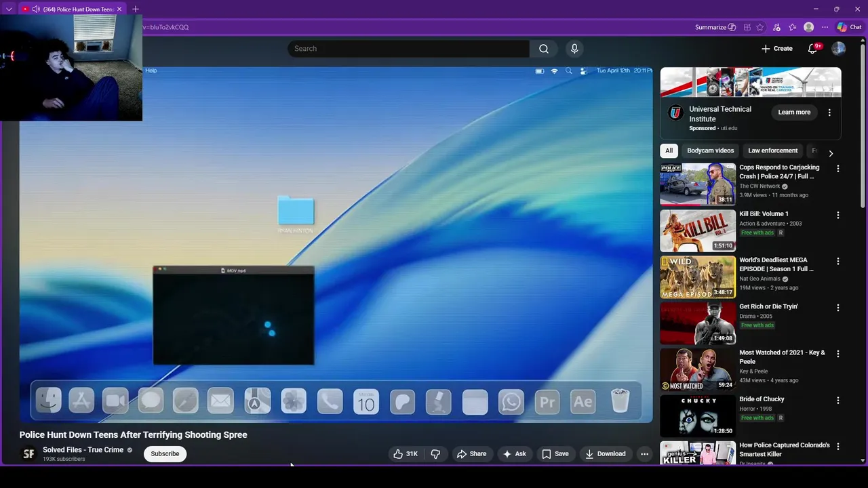Click the Universal Technical Institute ad banner
868x488 pixels.
751,83
